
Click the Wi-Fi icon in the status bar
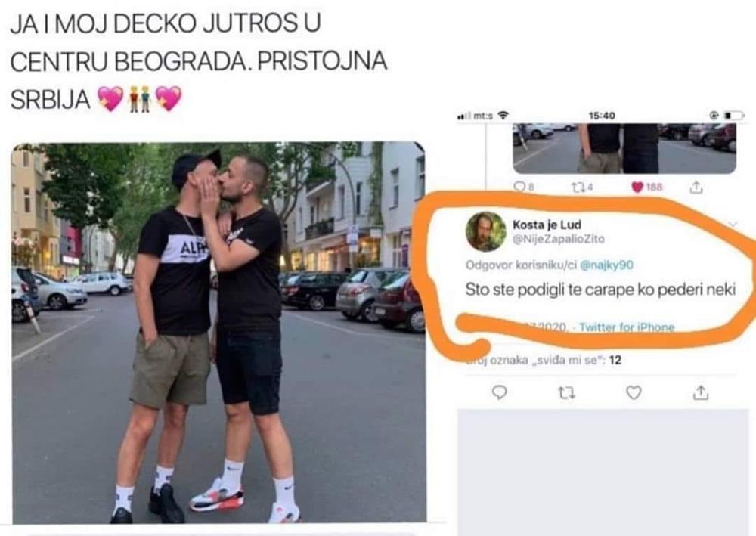(x=503, y=116)
